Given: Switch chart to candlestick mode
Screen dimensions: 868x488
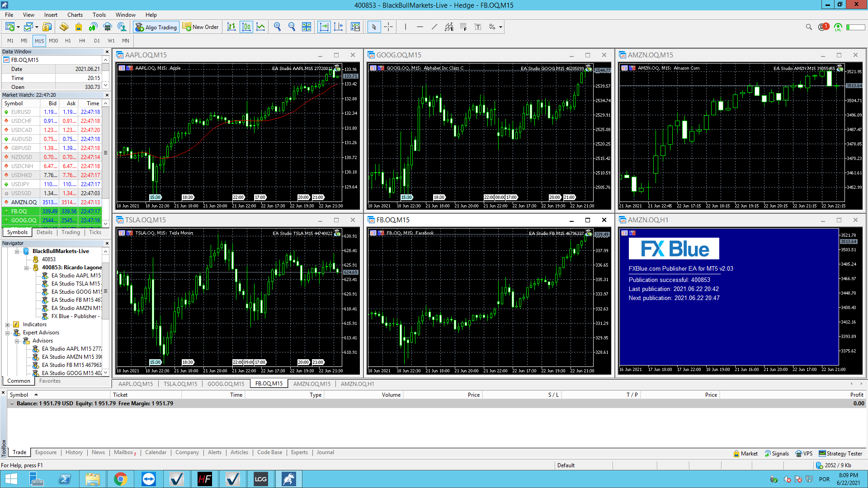Looking at the screenshot, I should pos(246,27).
